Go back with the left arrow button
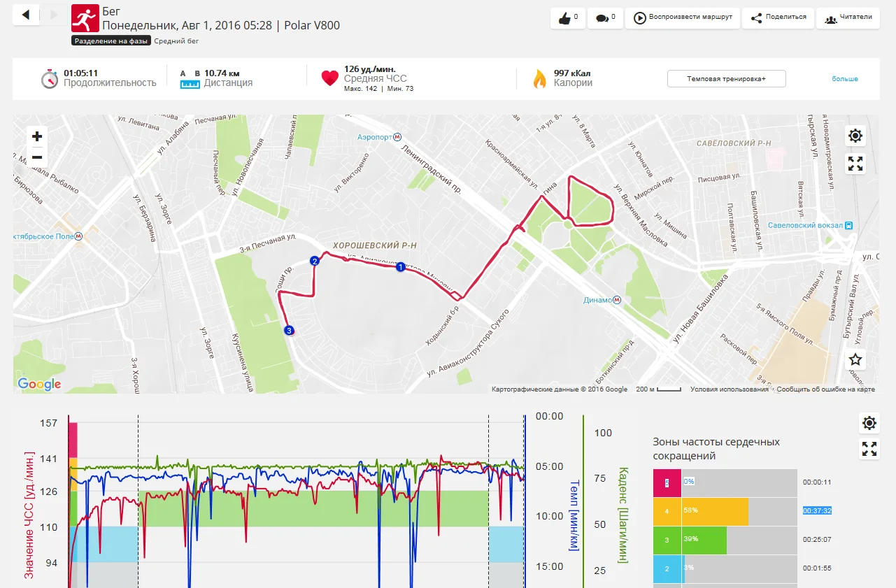 click(x=27, y=15)
